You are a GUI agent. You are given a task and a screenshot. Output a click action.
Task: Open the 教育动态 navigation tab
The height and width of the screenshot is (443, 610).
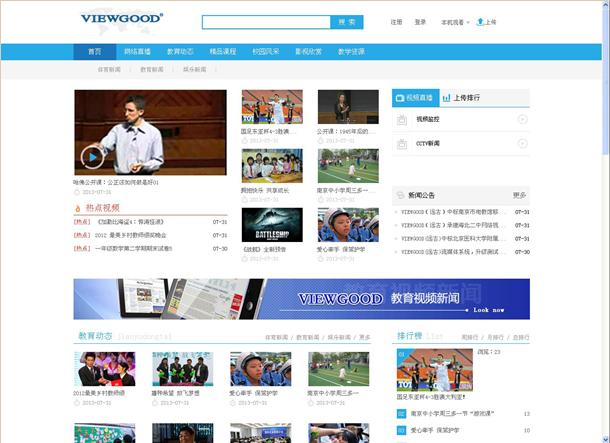pyautogui.click(x=180, y=52)
